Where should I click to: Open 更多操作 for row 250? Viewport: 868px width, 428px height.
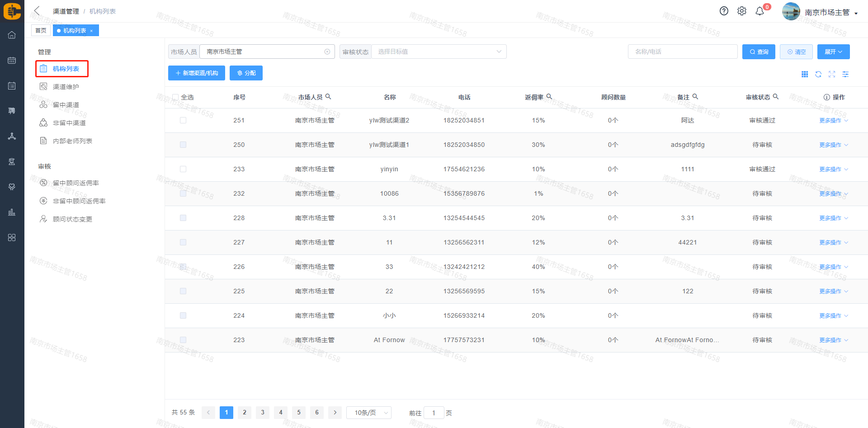833,145
